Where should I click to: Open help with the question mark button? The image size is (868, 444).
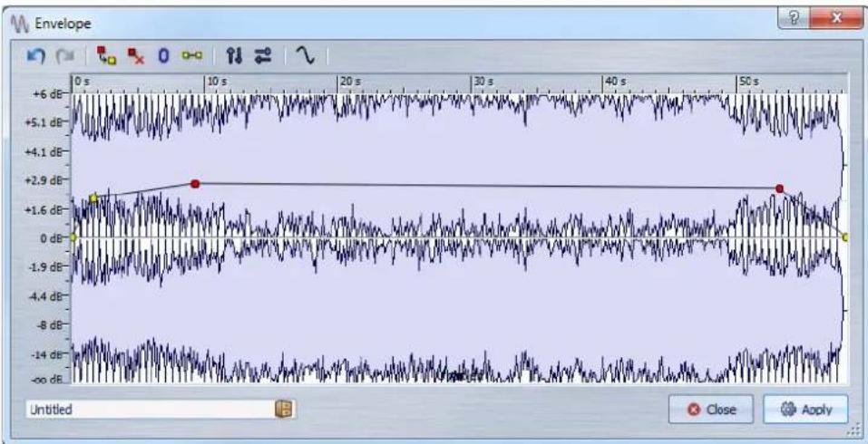[x=793, y=19]
